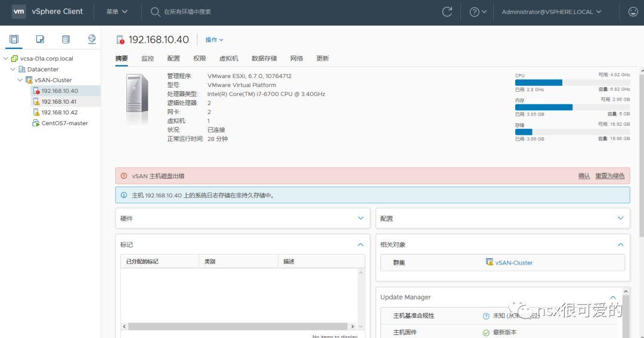This screenshot has height=338, width=644.
Task: Expand the 配置 configuration panel
Action: 620,218
